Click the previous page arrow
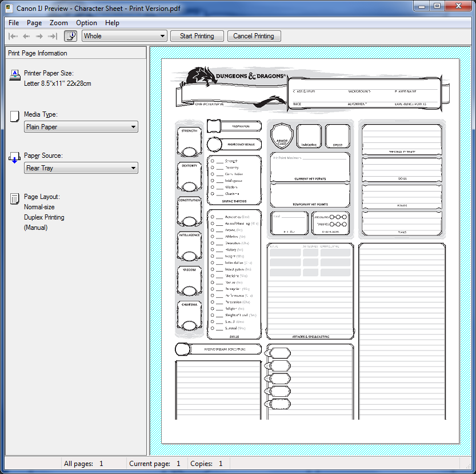Screen dimensions: 476x474 click(x=26, y=36)
